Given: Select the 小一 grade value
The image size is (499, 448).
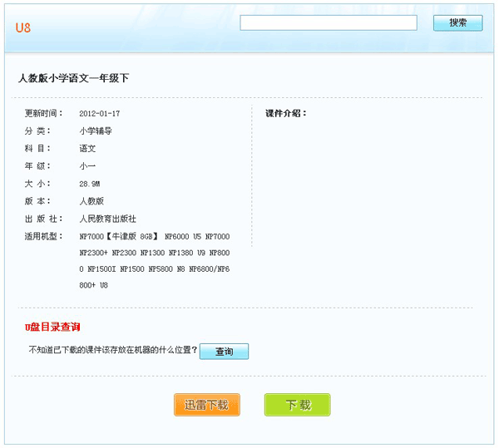Looking at the screenshot, I should [x=87, y=165].
